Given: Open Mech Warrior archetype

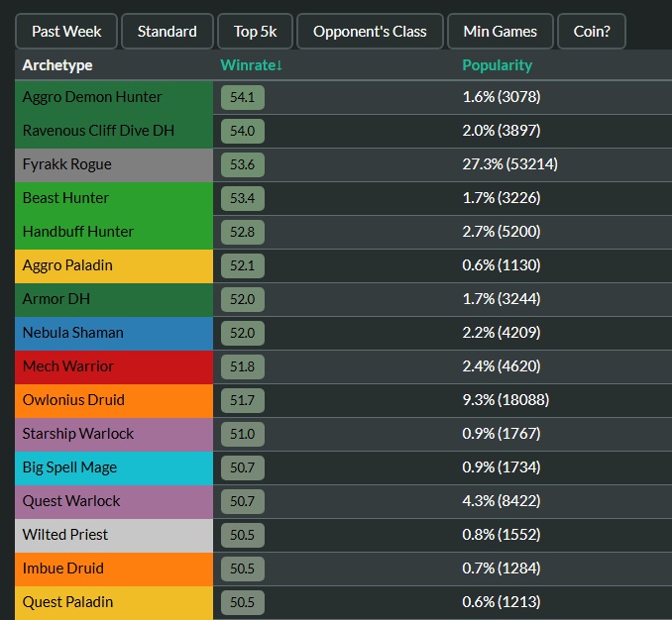Looking at the screenshot, I should click(114, 366).
